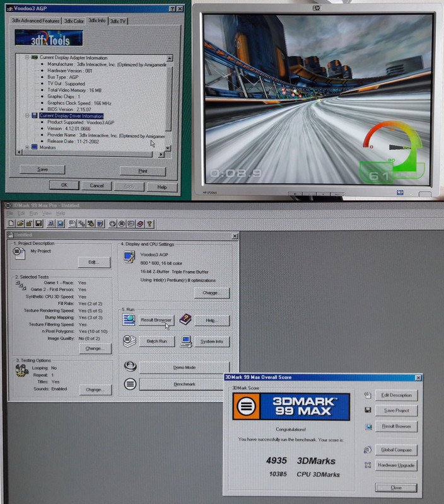Click the circle icon beside Benchmark
The image size is (444, 504).
pyautogui.click(x=130, y=384)
